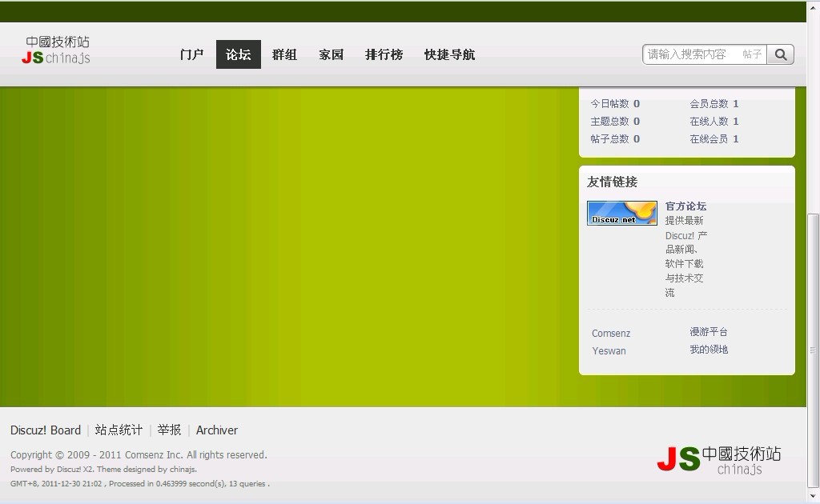Open the 帖子 search type dropdown
This screenshot has height=504, width=820.
pos(752,54)
